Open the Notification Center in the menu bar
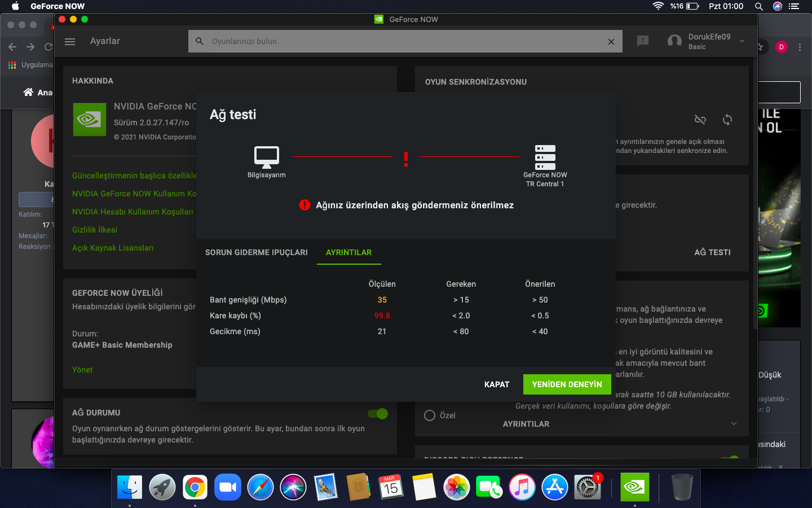Image resolution: width=812 pixels, height=508 pixels. (794, 6)
